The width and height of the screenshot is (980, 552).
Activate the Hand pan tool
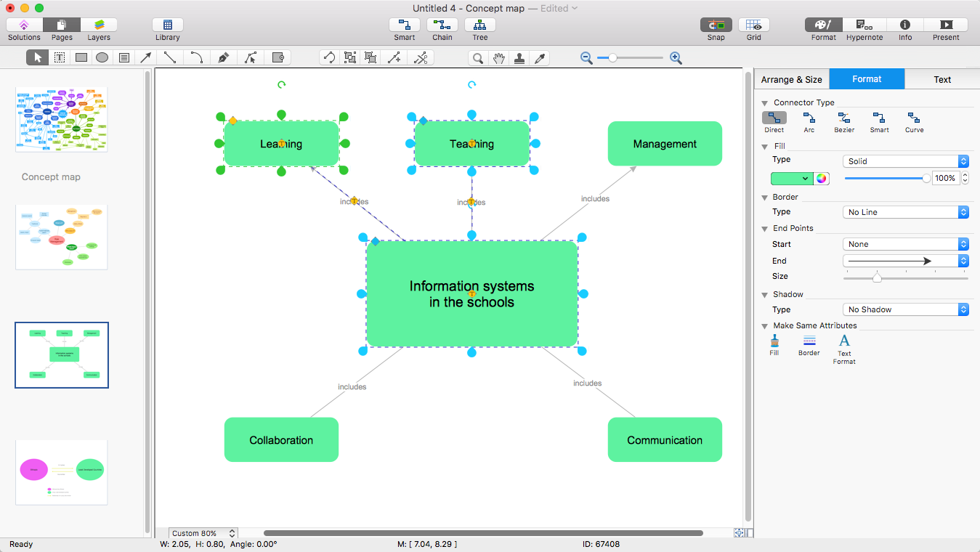tap(498, 58)
